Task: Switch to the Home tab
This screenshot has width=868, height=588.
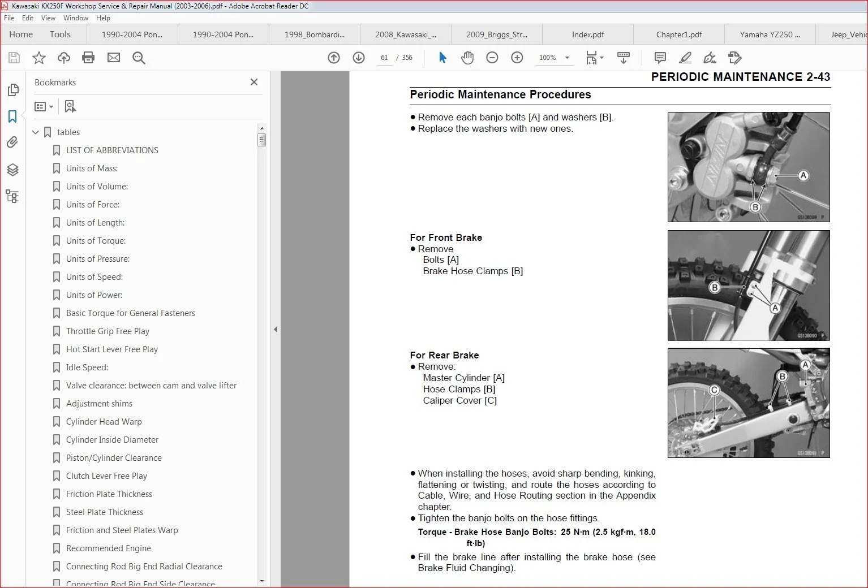Action: [21, 34]
